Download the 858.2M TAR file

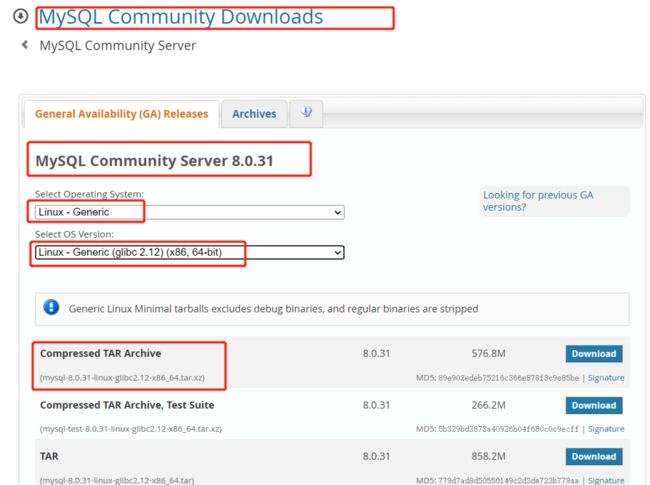pyautogui.click(x=594, y=456)
